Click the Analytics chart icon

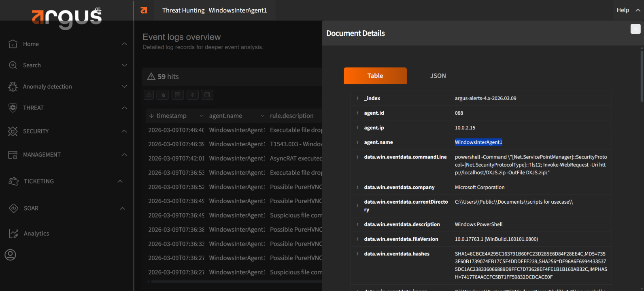[13, 234]
